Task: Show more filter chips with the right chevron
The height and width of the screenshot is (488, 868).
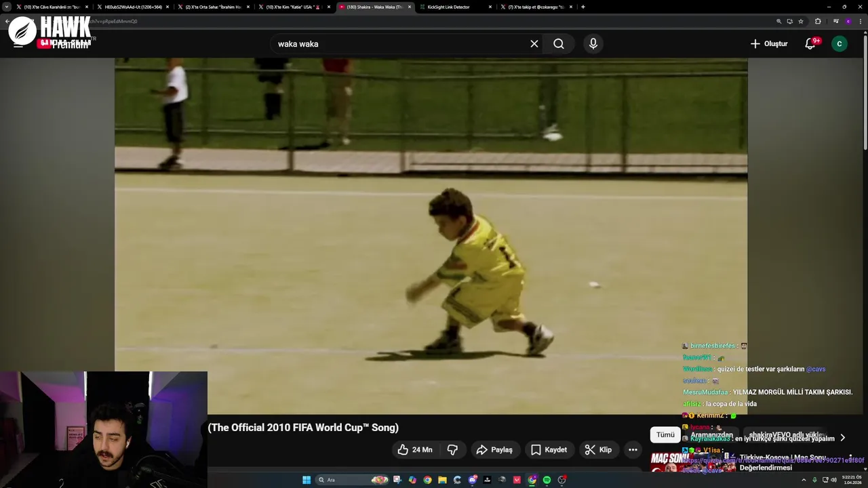Action: pyautogui.click(x=842, y=438)
